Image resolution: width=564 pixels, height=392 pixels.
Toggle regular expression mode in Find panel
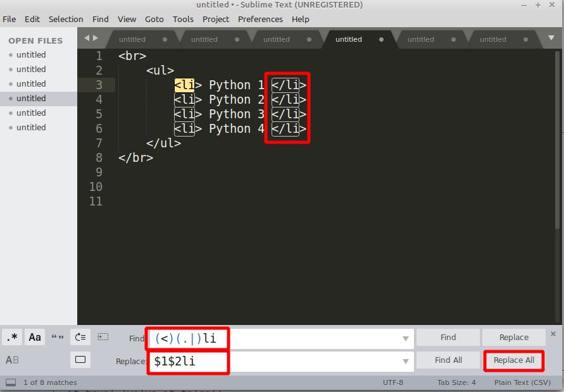(12, 337)
